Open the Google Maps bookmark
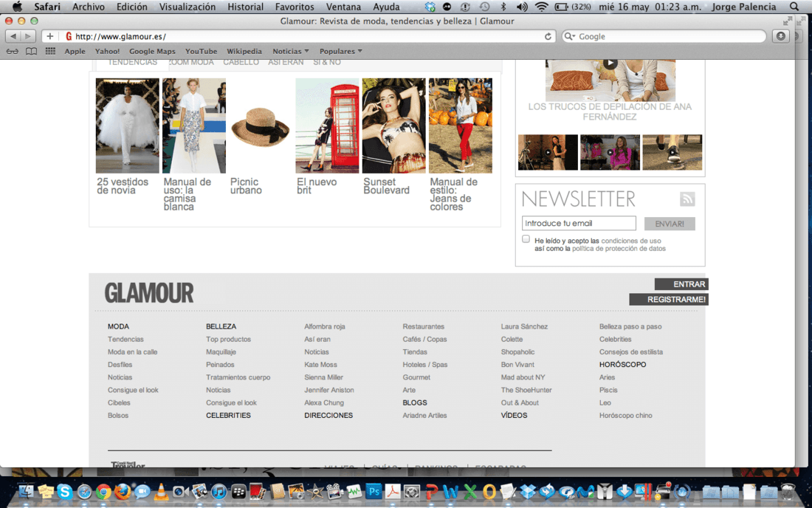Screen dimensions: 812x508 (x=152, y=51)
